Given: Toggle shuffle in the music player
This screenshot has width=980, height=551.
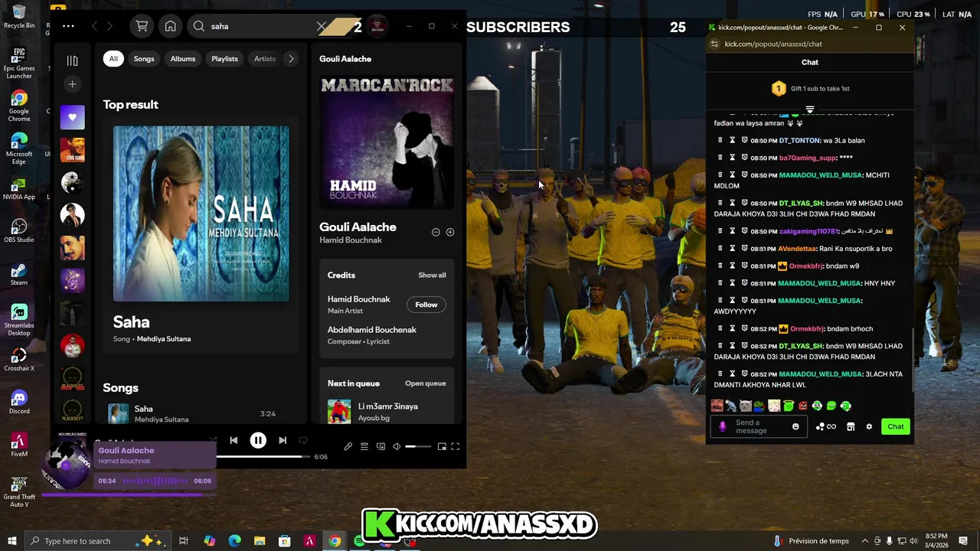Looking at the screenshot, I should coord(212,441).
